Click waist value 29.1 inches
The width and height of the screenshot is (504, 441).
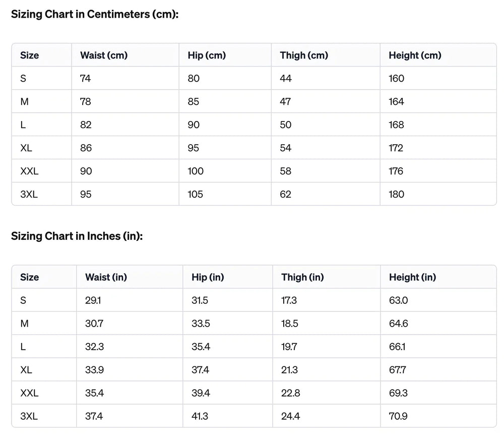coord(93,300)
